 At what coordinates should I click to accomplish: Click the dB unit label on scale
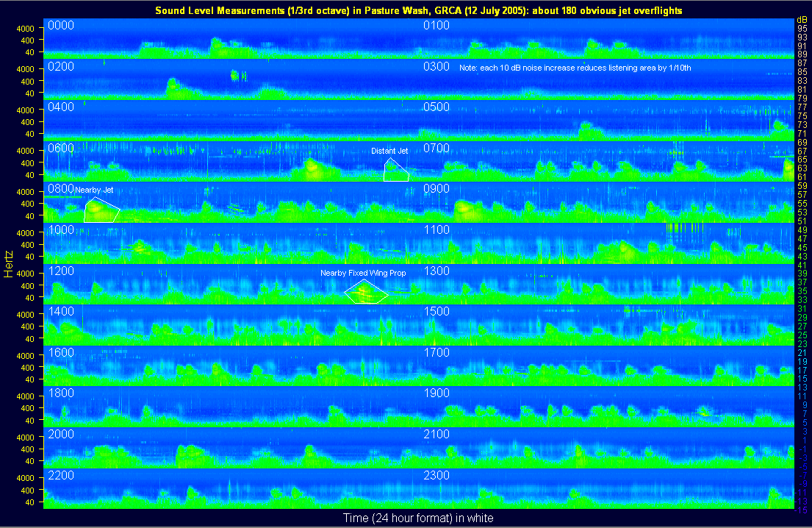click(x=802, y=18)
